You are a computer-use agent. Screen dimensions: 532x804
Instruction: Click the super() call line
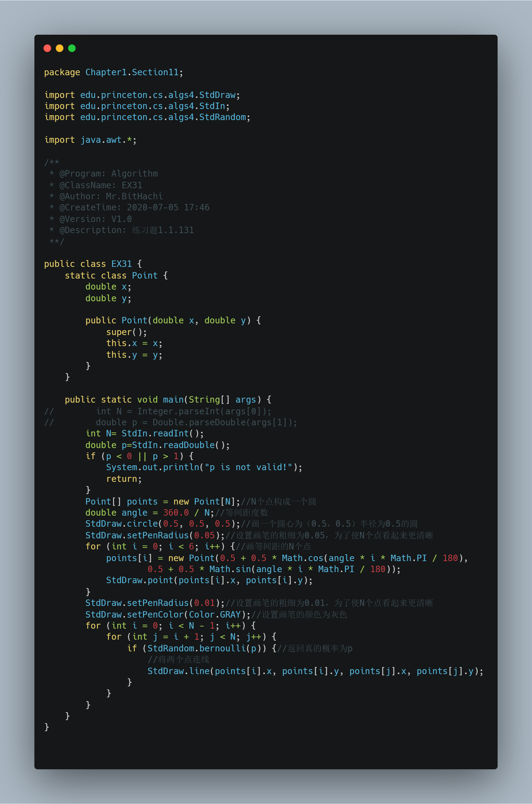coord(127,332)
